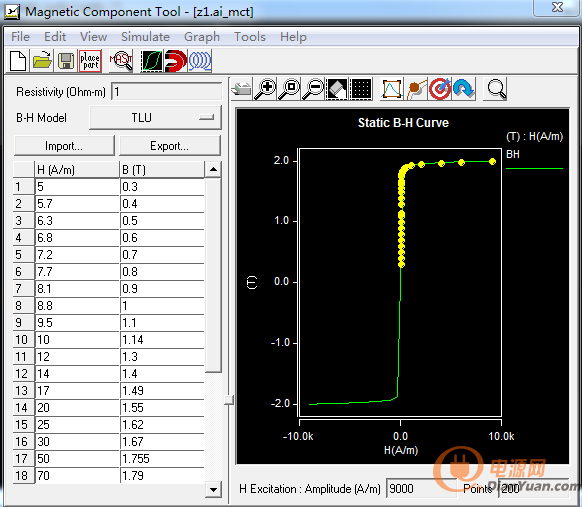Open the Graph menu
This screenshot has width=582, height=507.
coord(202,37)
